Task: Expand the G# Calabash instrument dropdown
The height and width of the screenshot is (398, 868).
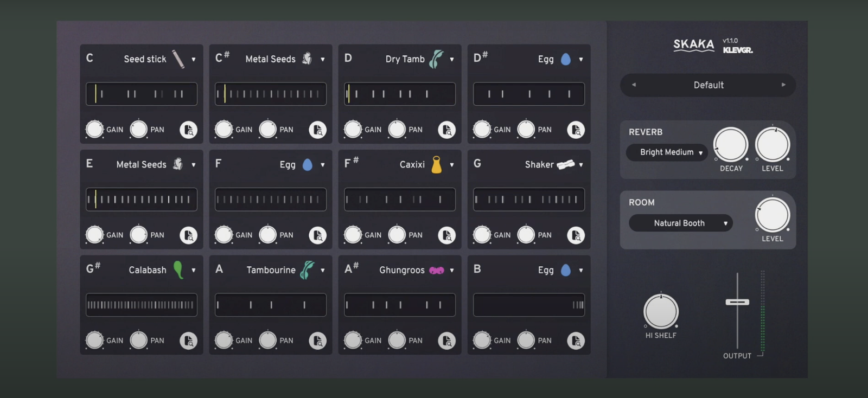Action: (193, 270)
